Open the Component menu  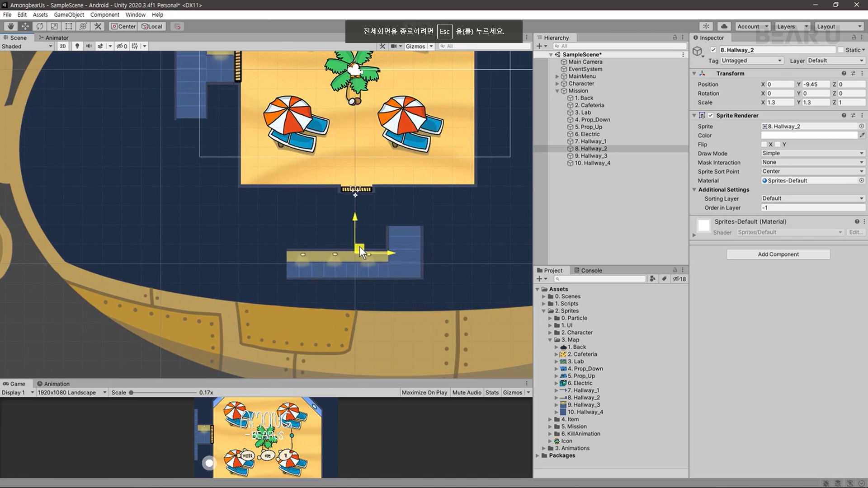104,14
